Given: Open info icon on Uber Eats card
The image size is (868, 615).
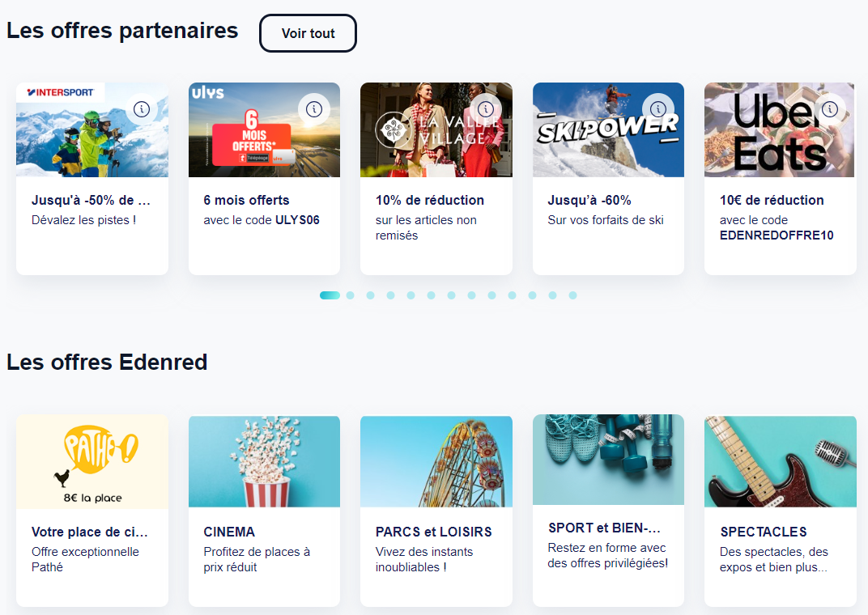Looking at the screenshot, I should [830, 108].
